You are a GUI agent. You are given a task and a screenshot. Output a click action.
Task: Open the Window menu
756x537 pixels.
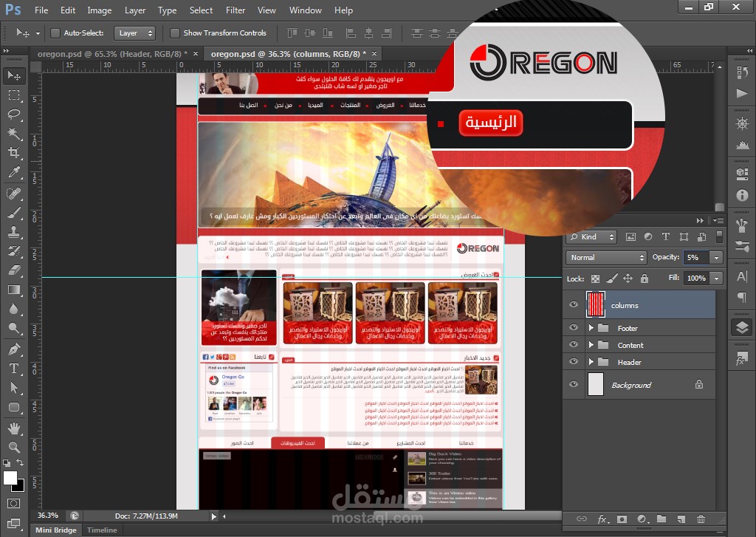pos(305,10)
